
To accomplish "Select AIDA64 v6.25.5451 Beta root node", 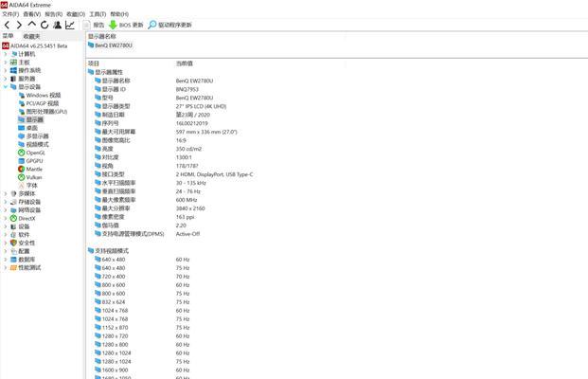I will (x=34, y=45).
